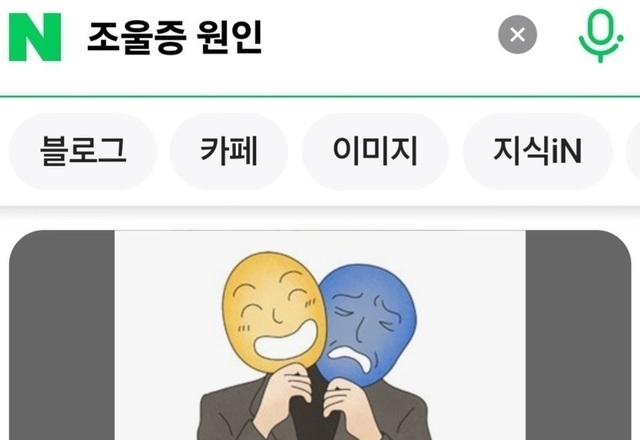Select the 이미지 tab
640x440 pixels.
coord(375,151)
